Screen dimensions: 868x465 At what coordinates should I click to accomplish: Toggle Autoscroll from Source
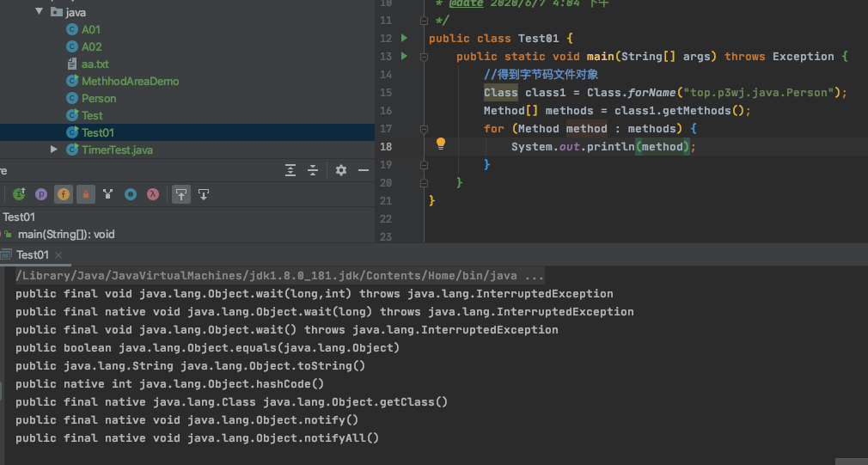[204, 194]
